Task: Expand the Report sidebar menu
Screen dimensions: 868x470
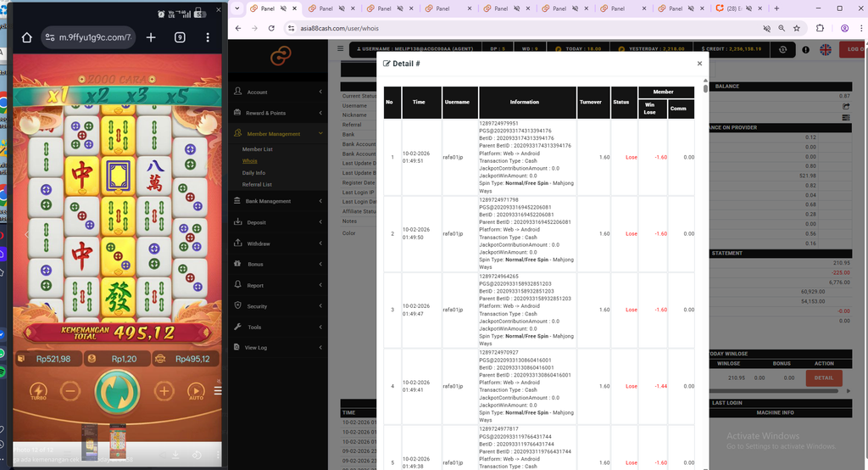Action: pyautogui.click(x=278, y=285)
